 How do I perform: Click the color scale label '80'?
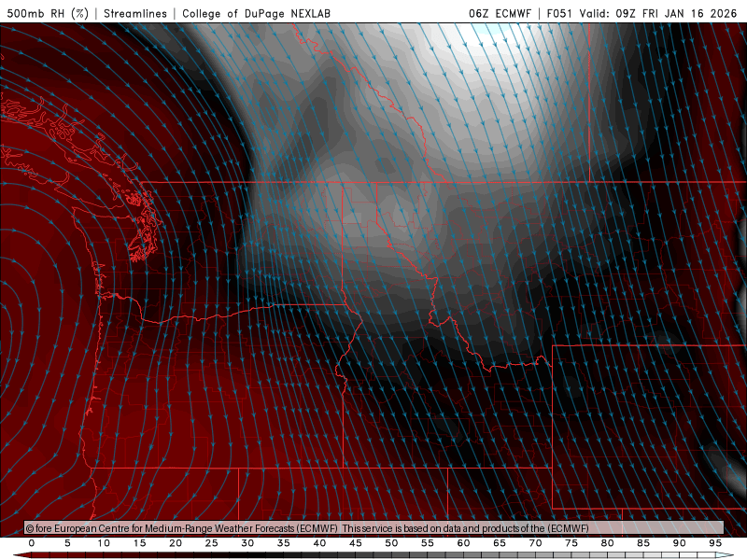(x=608, y=543)
